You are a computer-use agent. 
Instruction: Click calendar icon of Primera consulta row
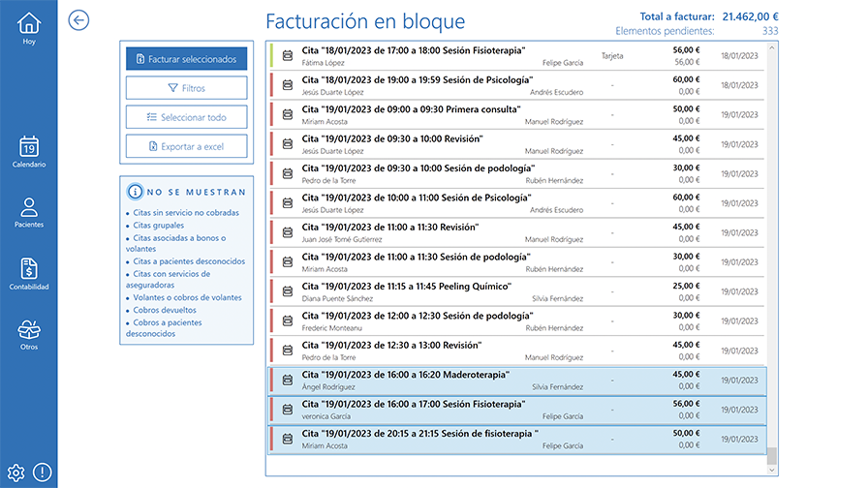click(x=288, y=114)
